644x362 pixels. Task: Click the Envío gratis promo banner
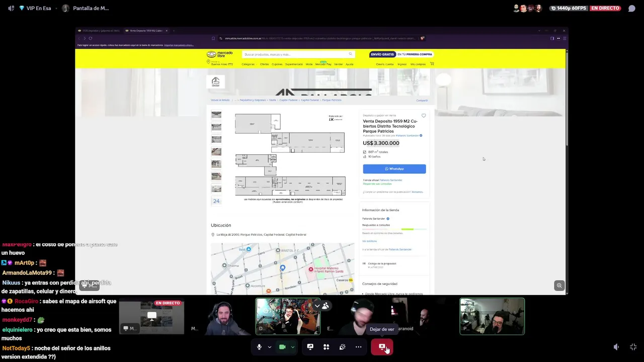tap(401, 54)
